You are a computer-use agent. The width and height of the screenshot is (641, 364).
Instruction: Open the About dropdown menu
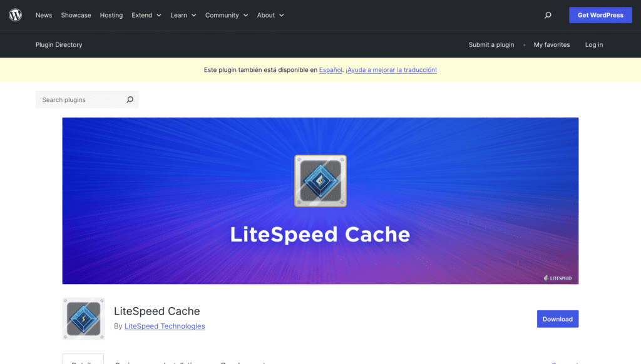[270, 15]
